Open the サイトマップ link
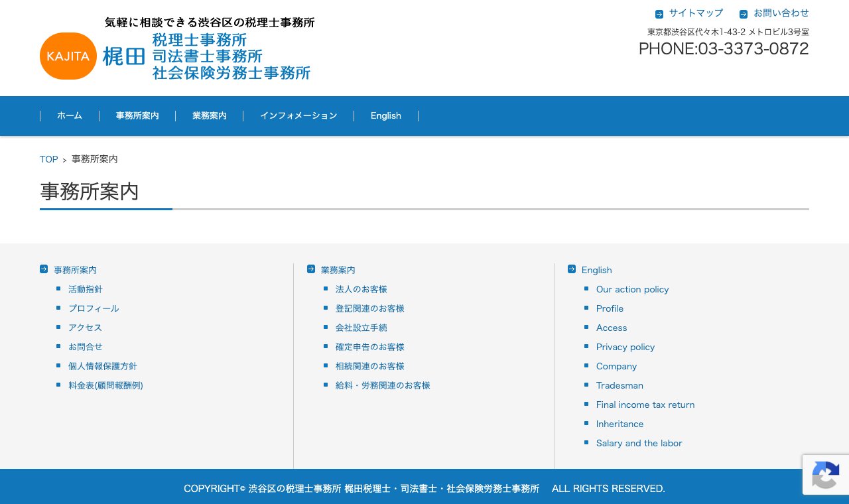The height and width of the screenshot is (504, 849). [x=696, y=13]
